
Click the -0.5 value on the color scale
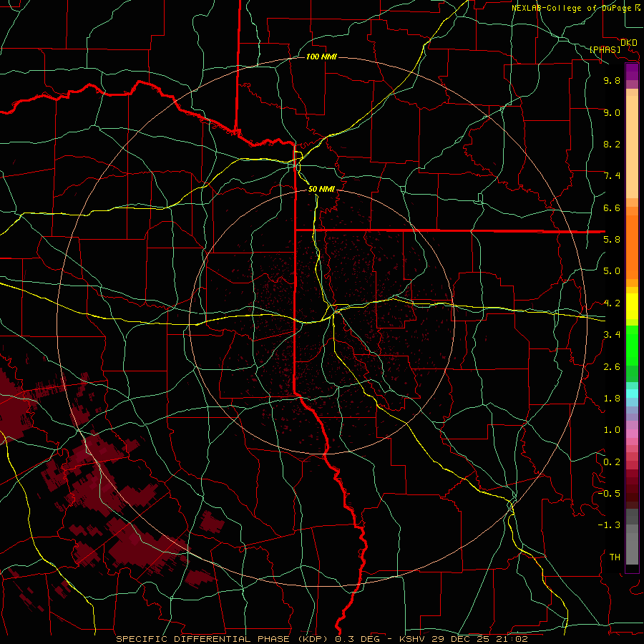coord(609,494)
